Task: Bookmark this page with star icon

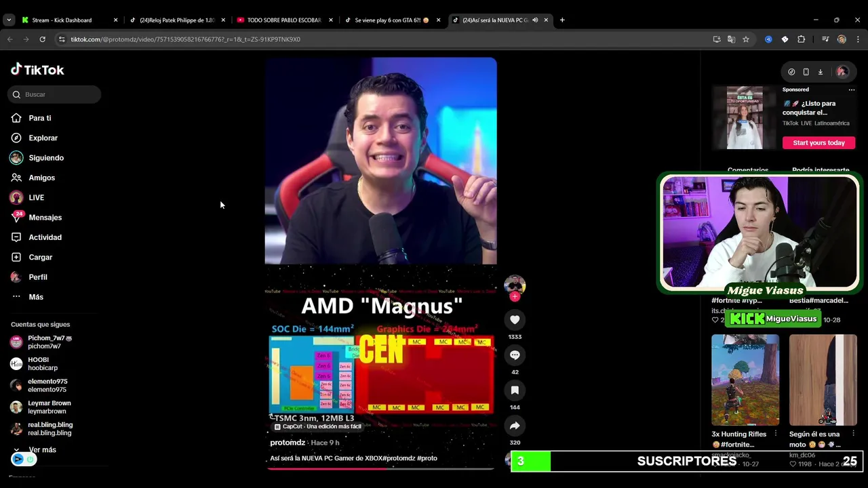Action: coord(746,39)
